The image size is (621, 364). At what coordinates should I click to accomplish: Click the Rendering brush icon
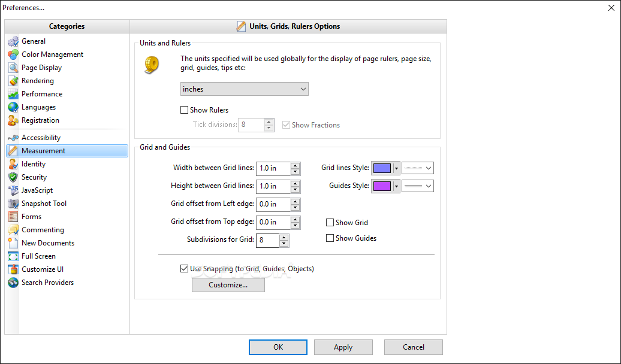(13, 81)
